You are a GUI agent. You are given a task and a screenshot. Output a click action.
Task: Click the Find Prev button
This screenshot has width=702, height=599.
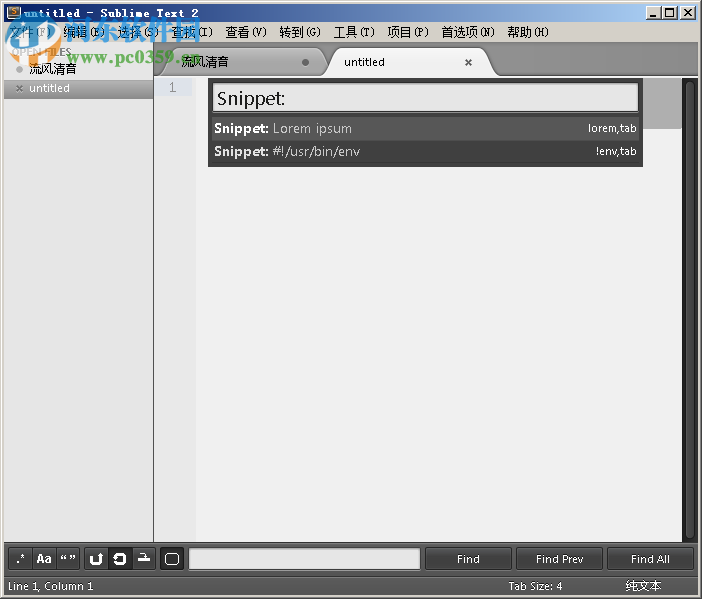point(559,559)
